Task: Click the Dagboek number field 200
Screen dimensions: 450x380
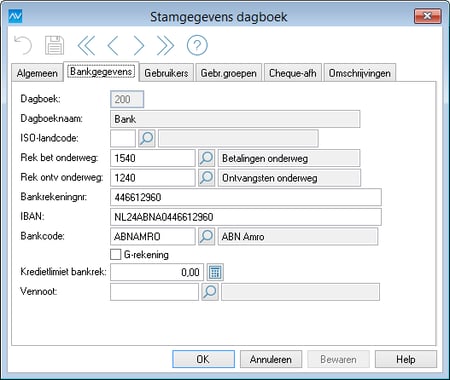Action: click(127, 99)
